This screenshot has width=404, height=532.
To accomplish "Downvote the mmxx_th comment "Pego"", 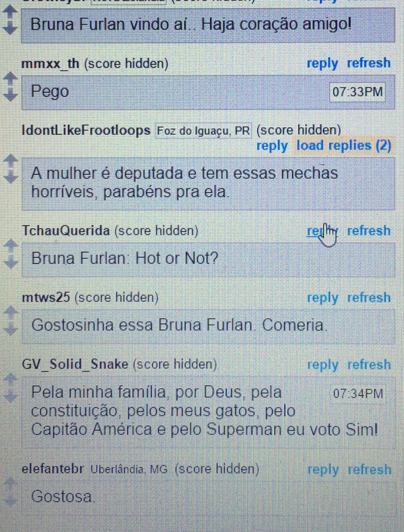I will tap(11, 94).
